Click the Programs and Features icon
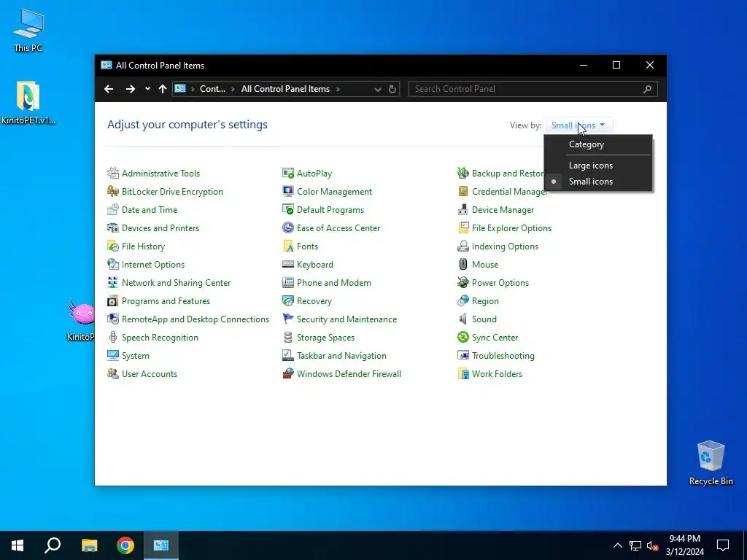The image size is (747, 560). click(113, 301)
